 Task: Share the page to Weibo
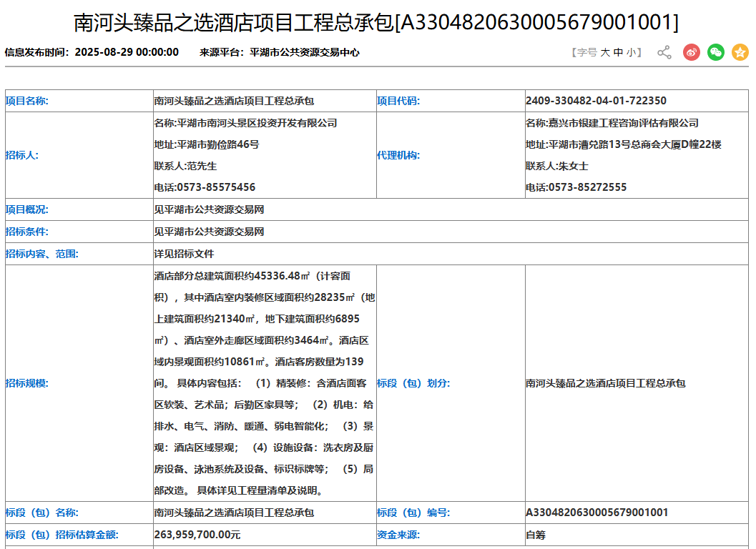tap(691, 52)
